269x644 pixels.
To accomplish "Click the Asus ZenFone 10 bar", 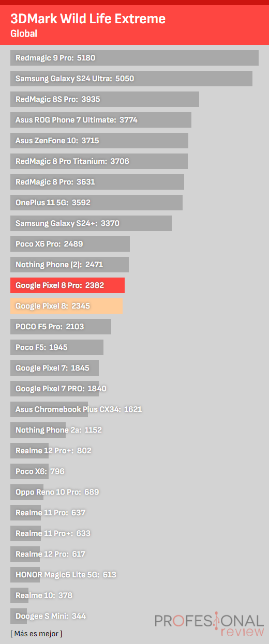I will (99, 141).
